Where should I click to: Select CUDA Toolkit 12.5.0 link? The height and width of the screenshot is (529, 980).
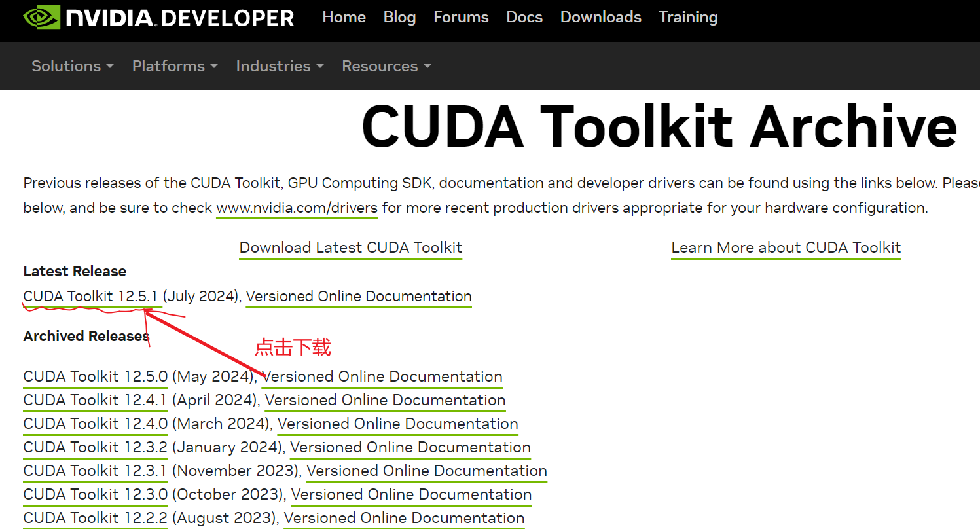point(96,377)
